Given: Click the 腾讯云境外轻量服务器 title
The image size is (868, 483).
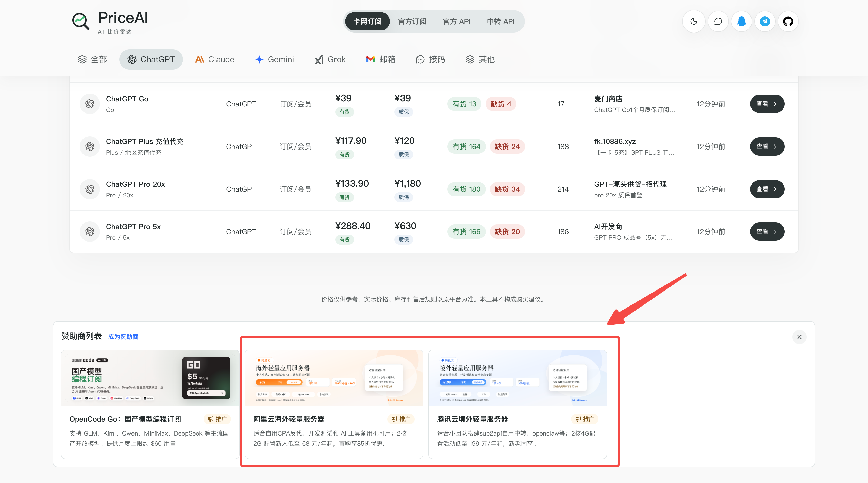Looking at the screenshot, I should [472, 419].
